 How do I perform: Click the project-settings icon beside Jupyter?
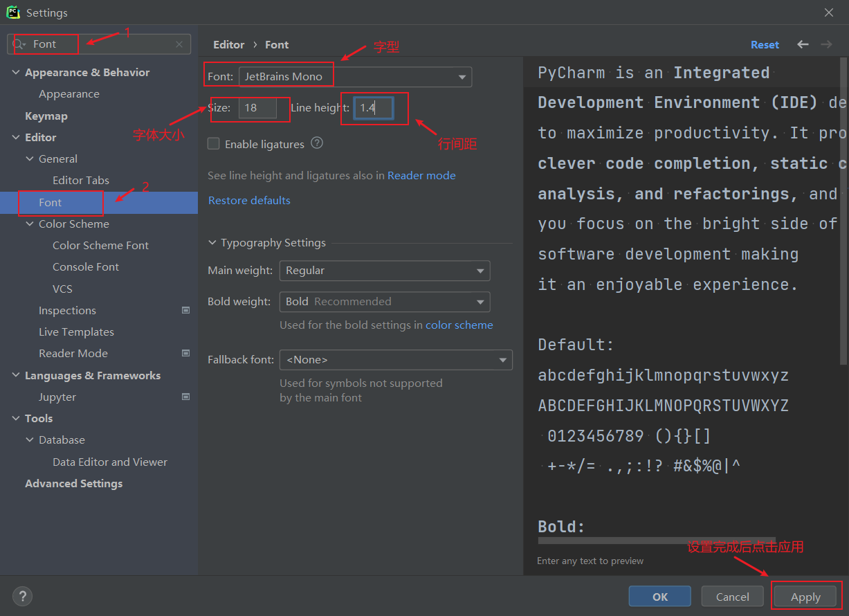185,397
